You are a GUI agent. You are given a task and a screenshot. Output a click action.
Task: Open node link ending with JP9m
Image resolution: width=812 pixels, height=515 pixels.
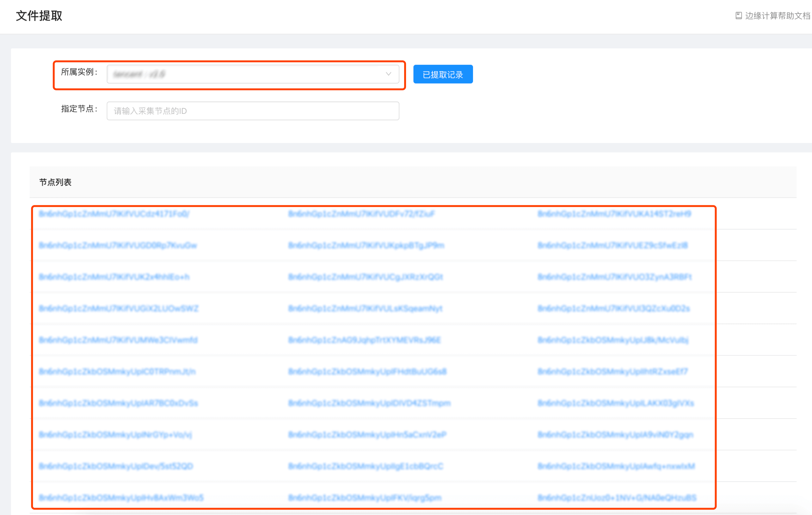click(366, 245)
